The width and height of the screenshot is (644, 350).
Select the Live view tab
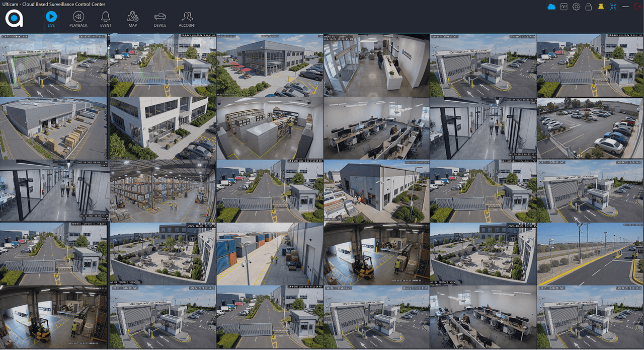51,19
